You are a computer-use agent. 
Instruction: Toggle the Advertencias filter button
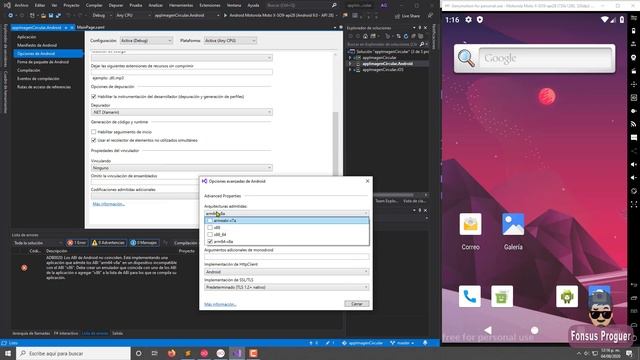pyautogui.click(x=109, y=243)
